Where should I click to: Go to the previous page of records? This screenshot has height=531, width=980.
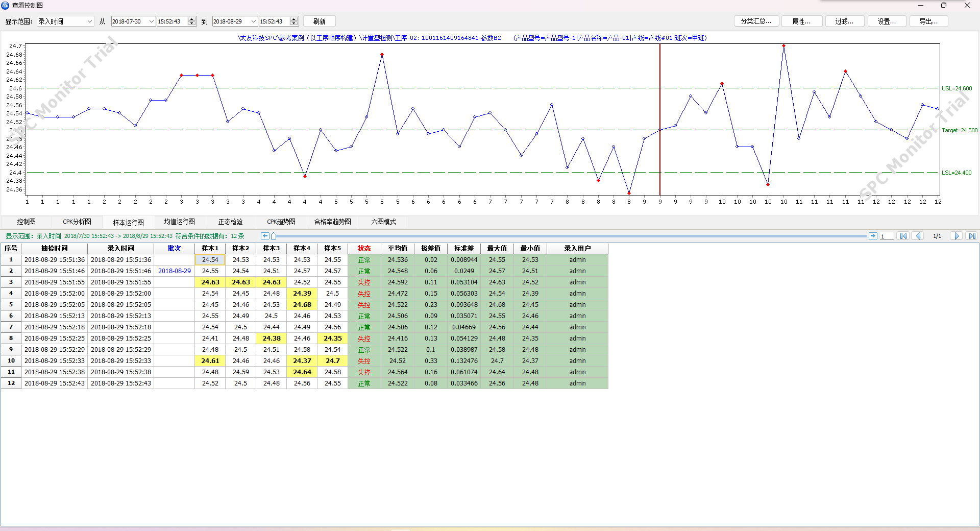[918, 236]
